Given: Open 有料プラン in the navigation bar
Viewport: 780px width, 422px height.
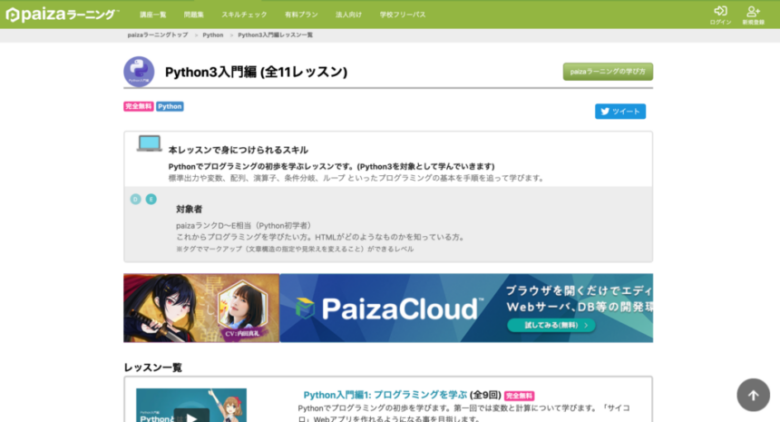Looking at the screenshot, I should pyautogui.click(x=301, y=15).
